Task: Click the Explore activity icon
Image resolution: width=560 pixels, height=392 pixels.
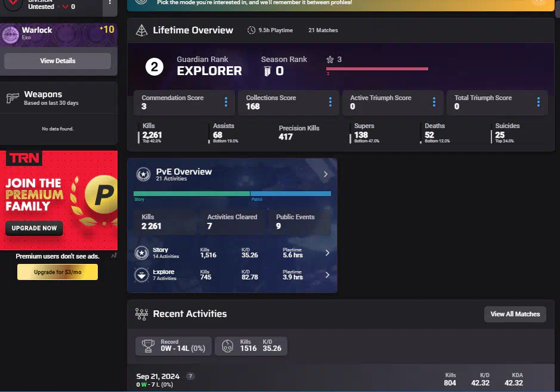Action: (x=142, y=275)
